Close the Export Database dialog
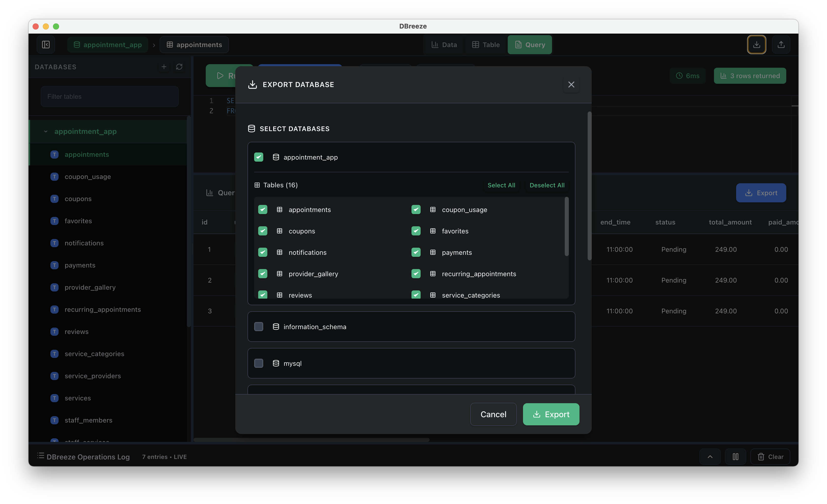Viewport: 827px width, 504px height. (571, 85)
